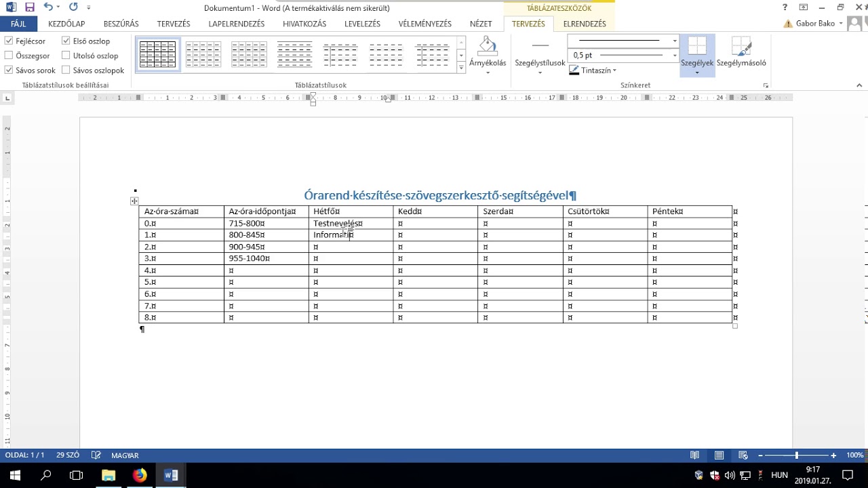Open Firefox from the taskbar
The height and width of the screenshot is (488, 868).
[140, 475]
